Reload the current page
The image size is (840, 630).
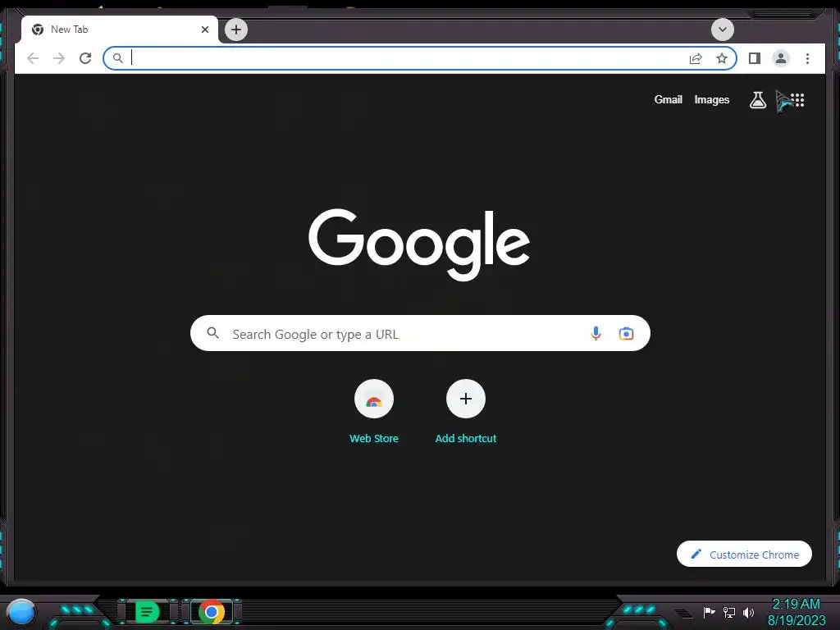(x=85, y=58)
